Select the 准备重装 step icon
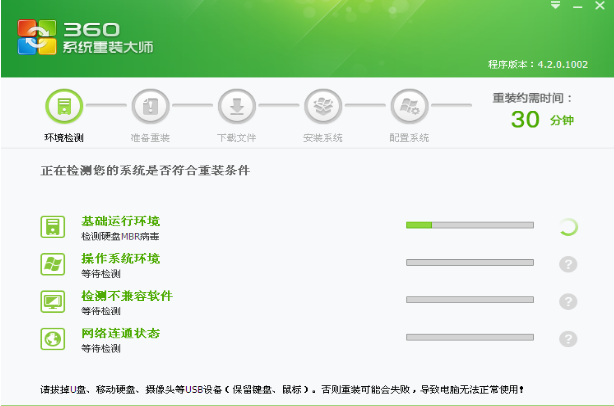 (x=151, y=106)
